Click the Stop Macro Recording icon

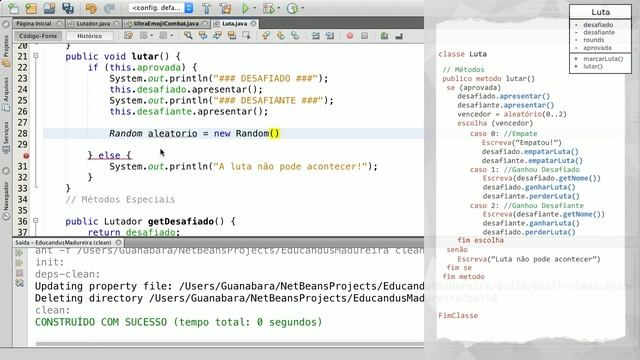[x=364, y=36]
